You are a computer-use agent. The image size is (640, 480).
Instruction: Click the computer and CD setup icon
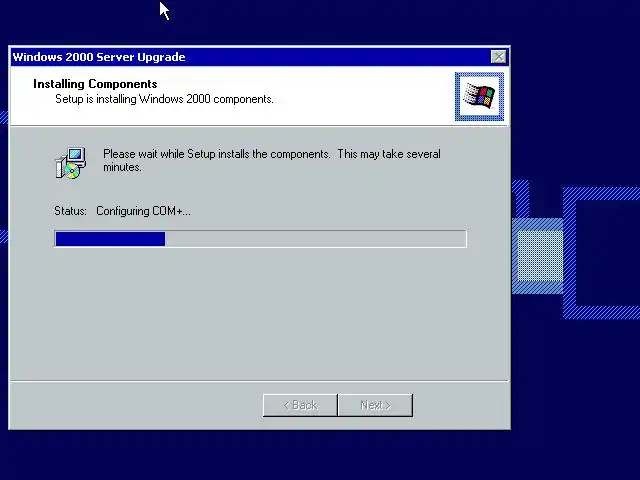[71, 162]
